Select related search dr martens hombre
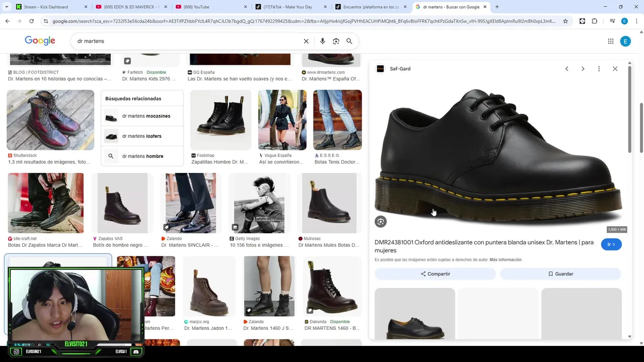 click(142, 156)
